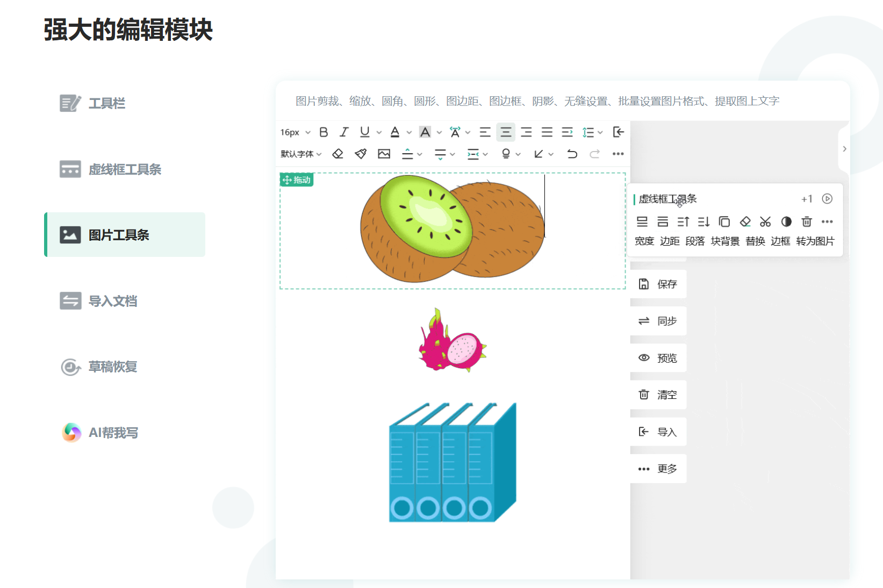883x588 pixels.
Task: Click the undo arrow icon
Action: click(x=572, y=154)
